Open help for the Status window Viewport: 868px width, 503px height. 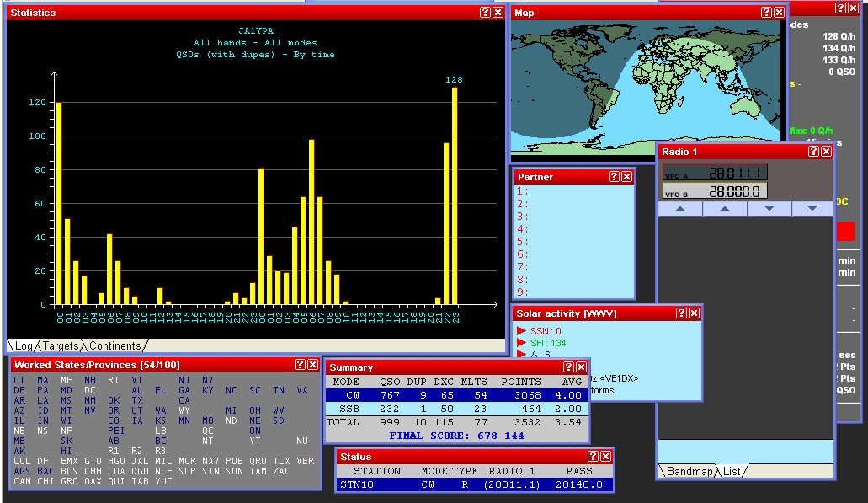[x=593, y=456]
